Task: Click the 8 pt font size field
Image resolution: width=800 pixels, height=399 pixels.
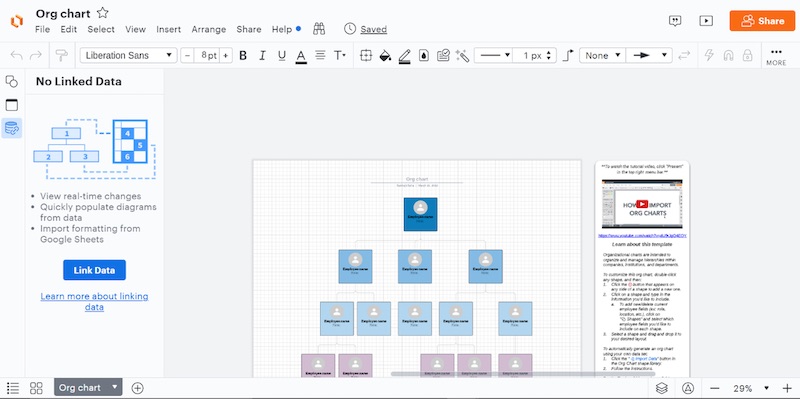Action: pyautogui.click(x=207, y=56)
